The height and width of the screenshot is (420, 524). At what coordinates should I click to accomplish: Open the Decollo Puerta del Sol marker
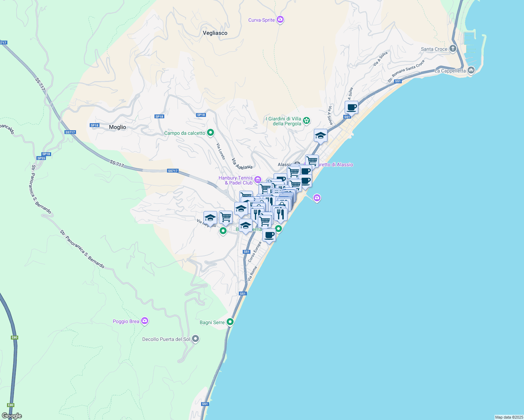195,339
